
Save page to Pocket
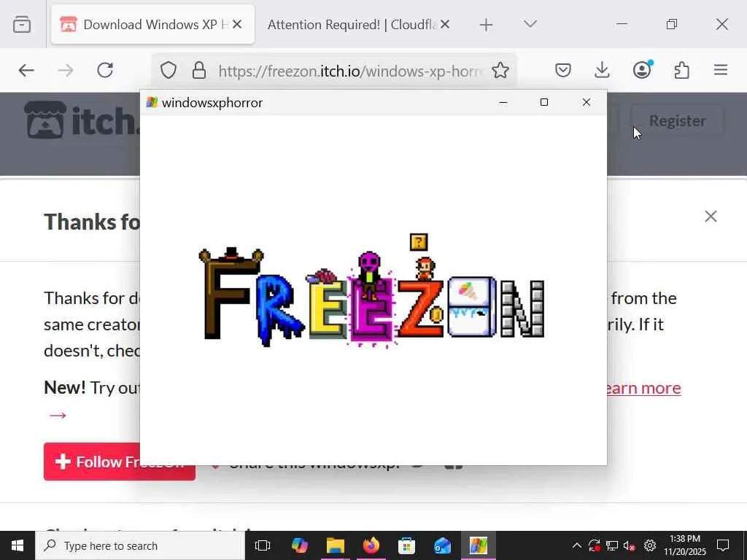[563, 71]
